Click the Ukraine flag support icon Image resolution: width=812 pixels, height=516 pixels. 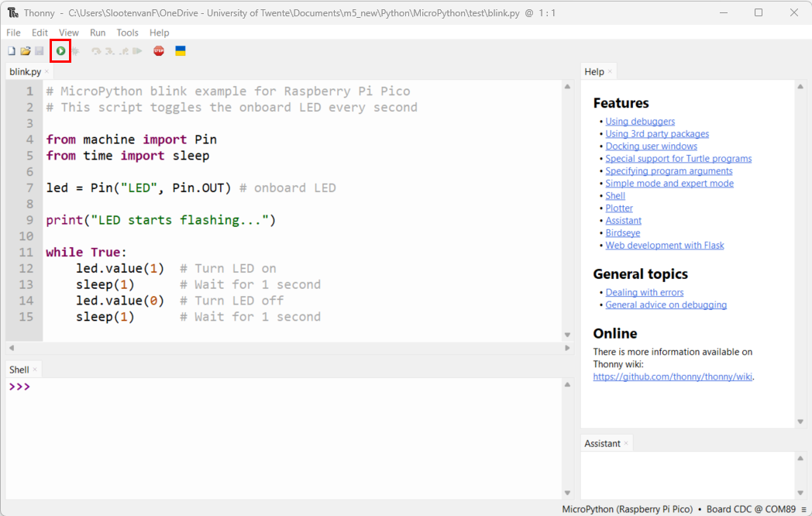point(181,51)
